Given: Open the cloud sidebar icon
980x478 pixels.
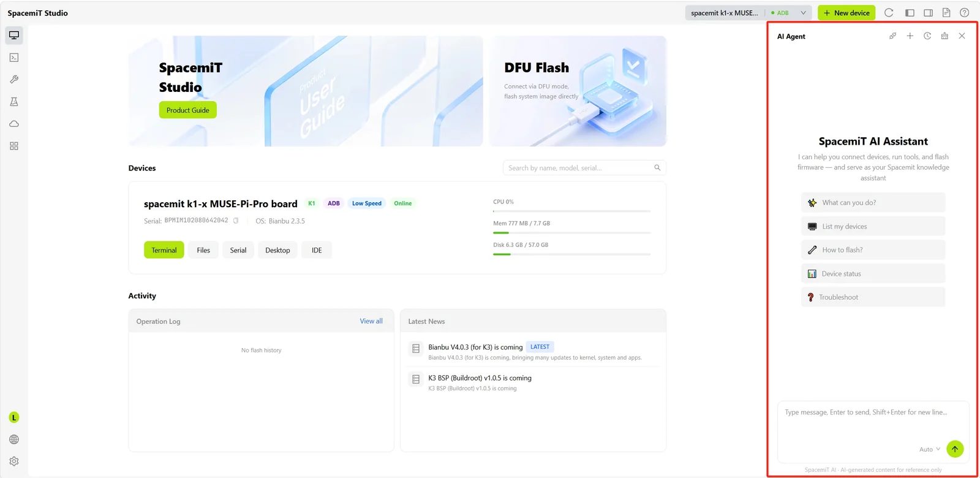Looking at the screenshot, I should [x=14, y=124].
